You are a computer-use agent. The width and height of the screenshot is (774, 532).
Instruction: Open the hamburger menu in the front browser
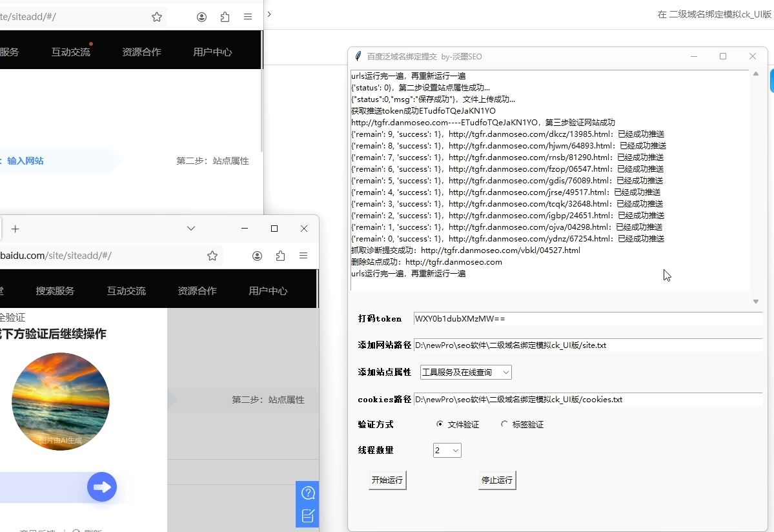(x=303, y=256)
